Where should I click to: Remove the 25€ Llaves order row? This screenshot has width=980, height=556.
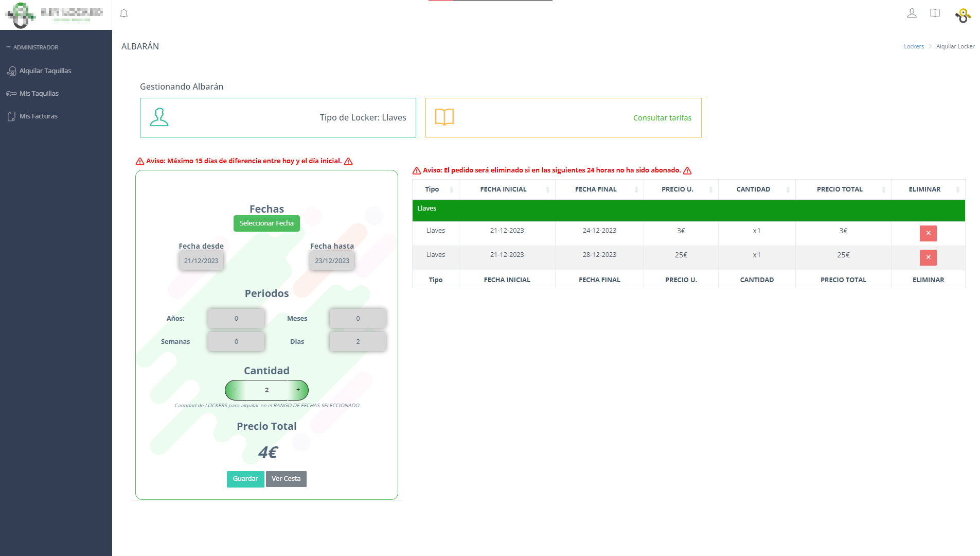[x=928, y=257]
